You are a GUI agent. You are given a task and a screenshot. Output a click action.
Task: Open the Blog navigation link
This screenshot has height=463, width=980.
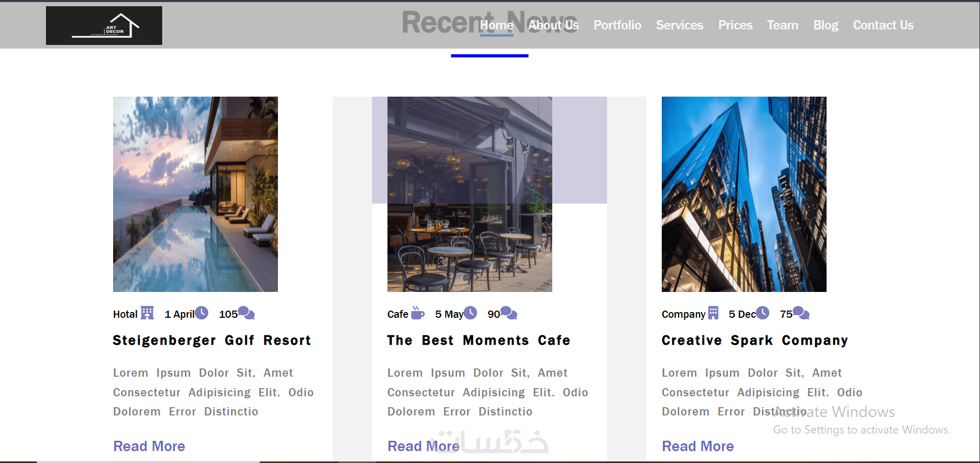[826, 25]
